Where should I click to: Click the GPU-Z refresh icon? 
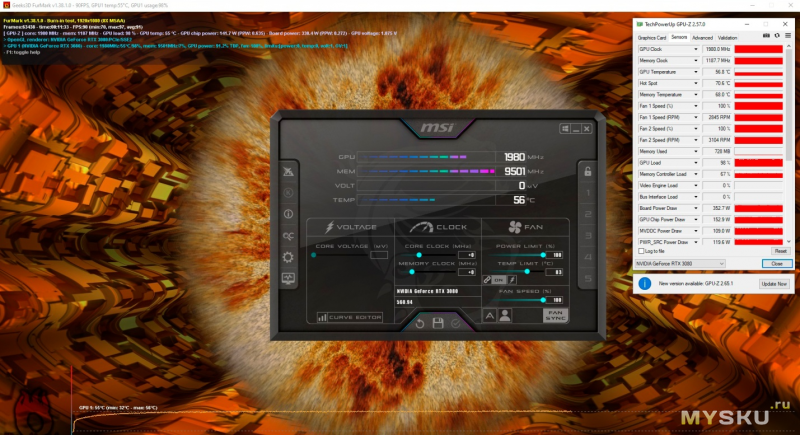pyautogui.click(x=777, y=36)
